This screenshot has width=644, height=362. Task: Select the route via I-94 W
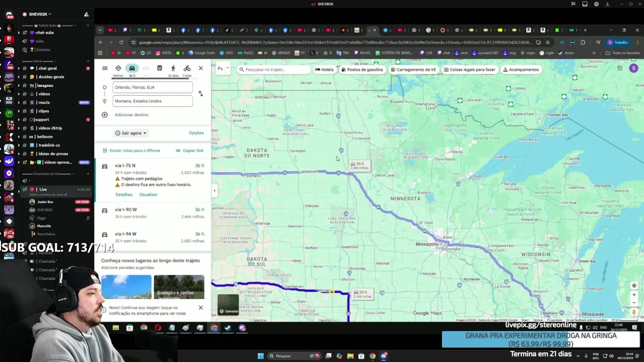tap(153, 237)
